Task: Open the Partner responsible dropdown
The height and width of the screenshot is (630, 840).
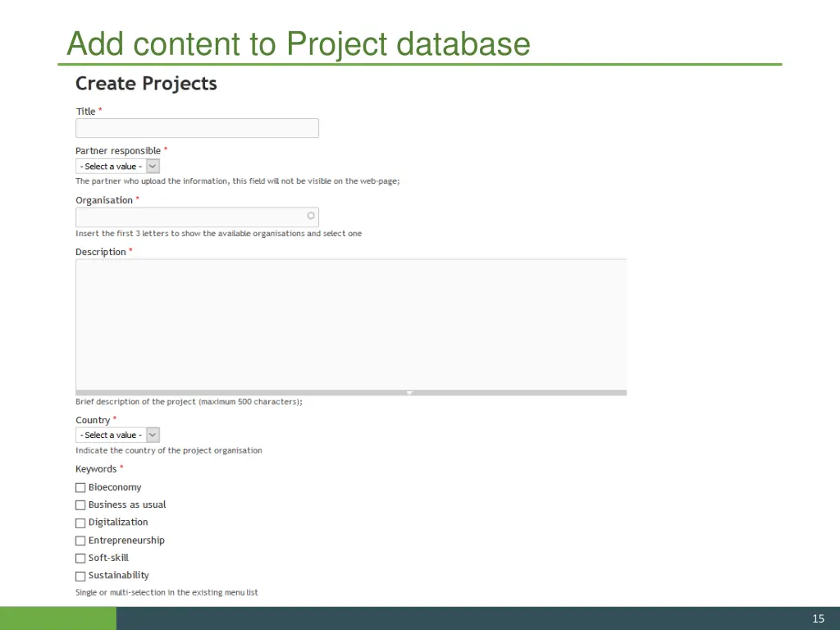Action: [118, 166]
